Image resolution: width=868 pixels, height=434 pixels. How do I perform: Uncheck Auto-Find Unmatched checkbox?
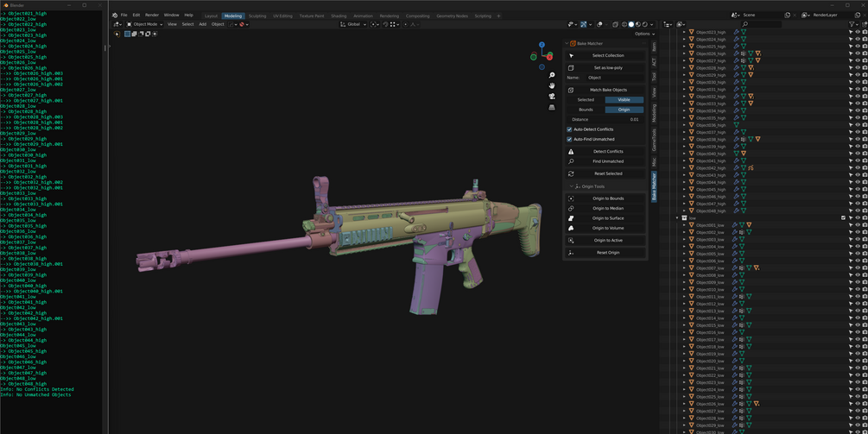coord(569,139)
